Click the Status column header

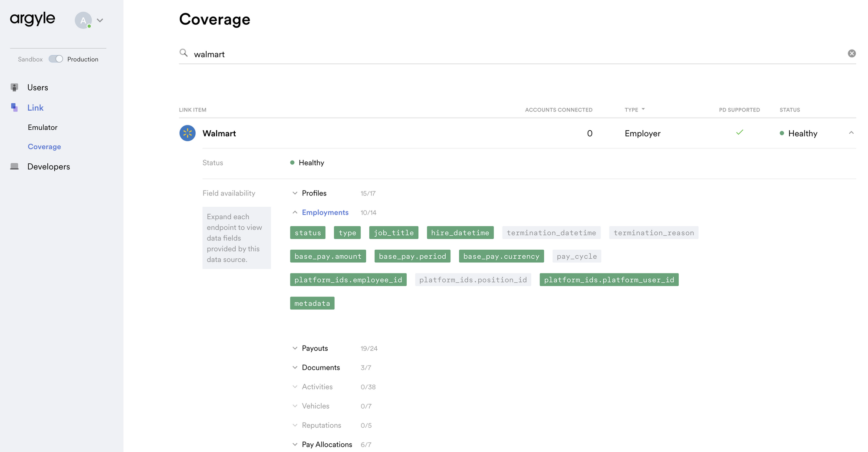tap(790, 110)
